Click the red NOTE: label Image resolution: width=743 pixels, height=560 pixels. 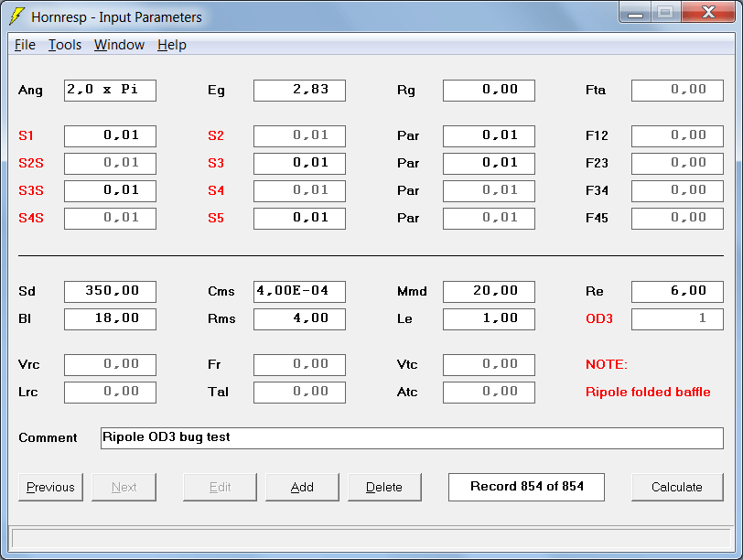click(606, 365)
